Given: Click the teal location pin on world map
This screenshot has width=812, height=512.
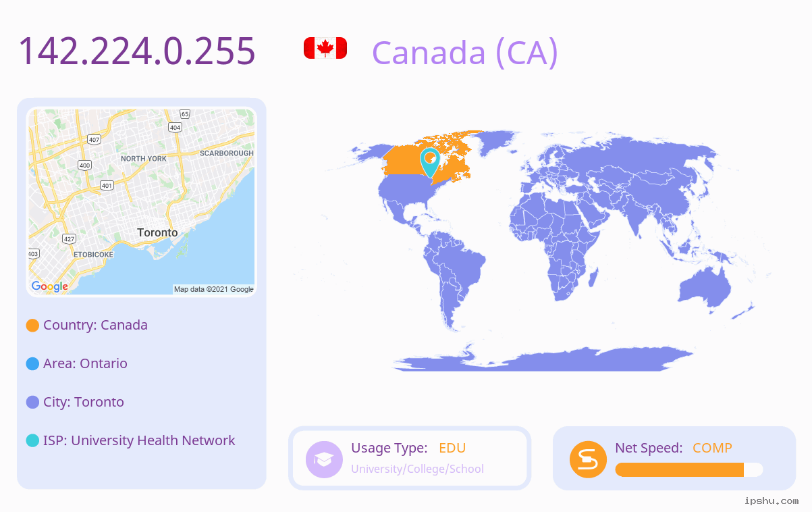Looking at the screenshot, I should (430, 163).
